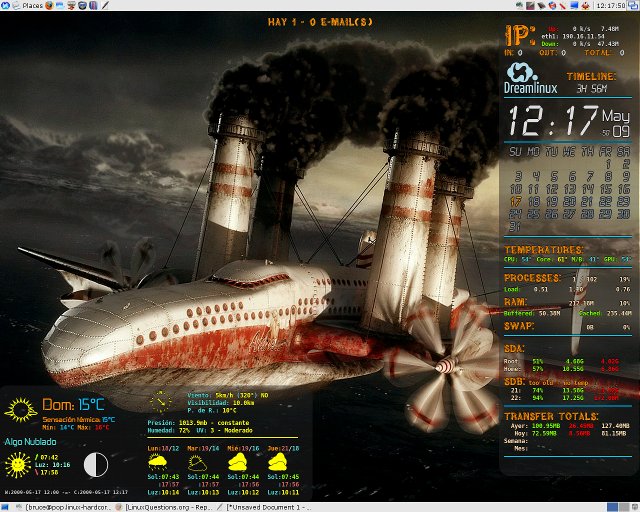
Task: Click the Jue forecast cloud icon
Action: pos(278,462)
